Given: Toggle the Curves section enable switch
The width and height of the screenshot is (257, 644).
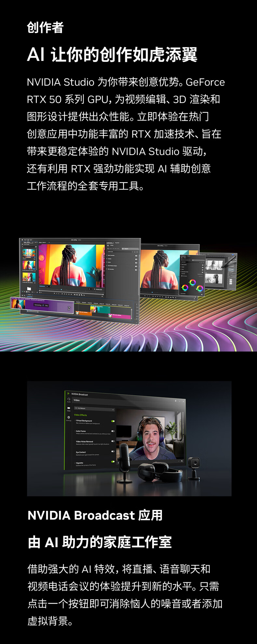Looking at the screenshot, I should point(136,262).
